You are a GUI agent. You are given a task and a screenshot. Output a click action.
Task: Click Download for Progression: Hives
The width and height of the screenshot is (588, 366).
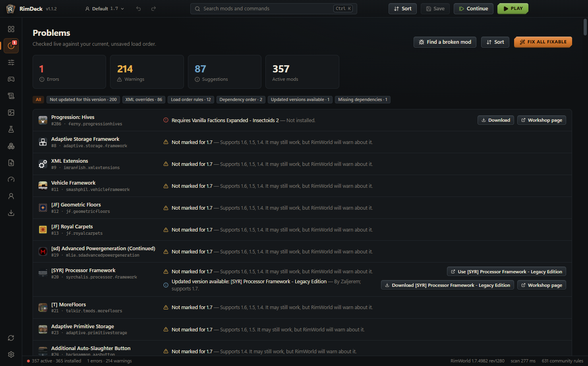496,120
